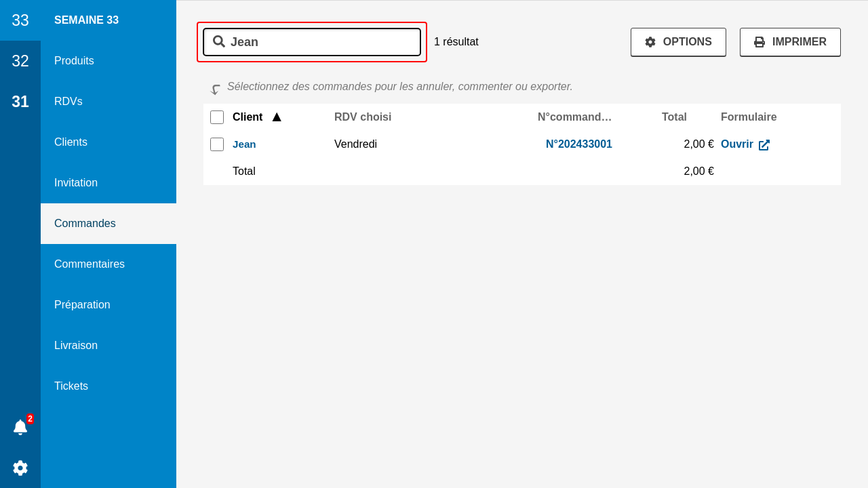Screen dimensions: 868x488
Task: Select week 33 in sidebar
Action: coord(20,20)
